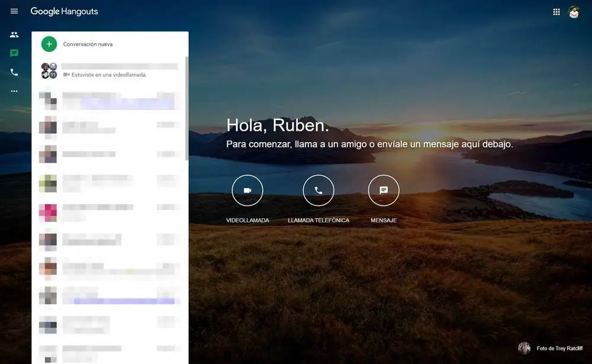The image size is (592, 364).
Task: Click the 'LLAMADA TELEFÓNICA' label
Action: [x=318, y=220]
